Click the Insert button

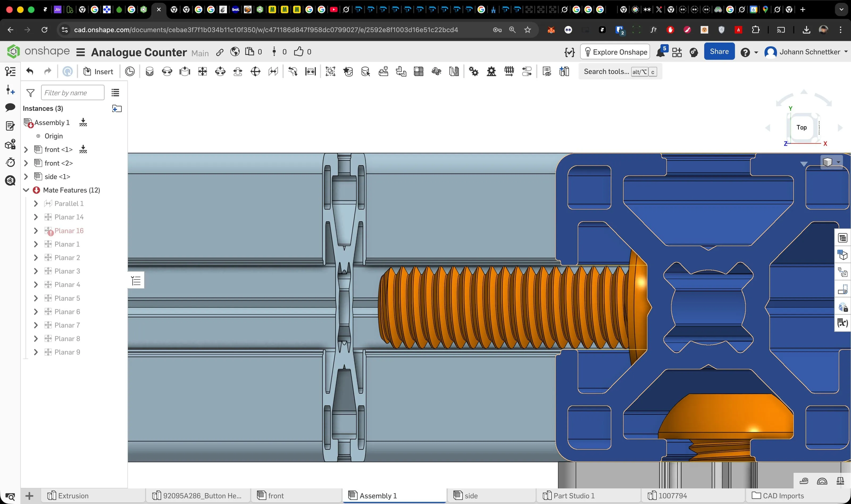98,72
